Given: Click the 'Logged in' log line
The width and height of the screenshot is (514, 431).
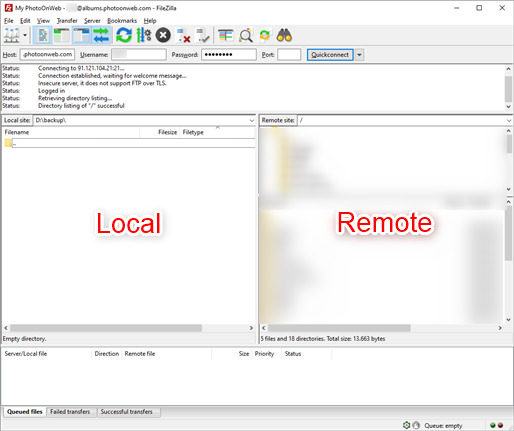Looking at the screenshot, I should click(51, 91).
